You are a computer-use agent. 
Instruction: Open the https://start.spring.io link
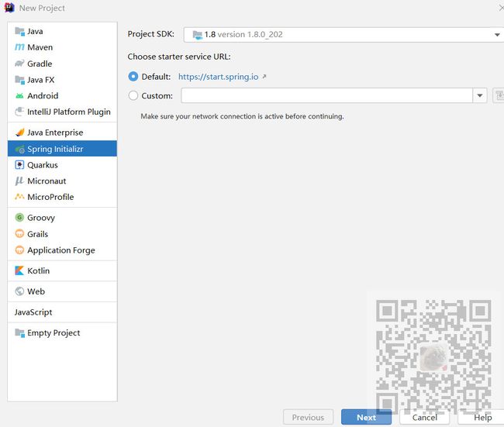click(218, 77)
